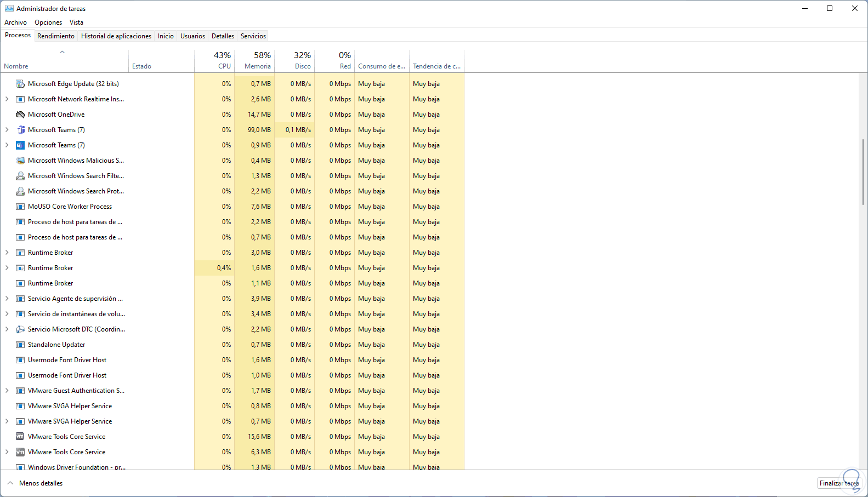Sort processes by the Nombre column header
Image resolution: width=868 pixels, height=497 pixels.
[x=64, y=61]
